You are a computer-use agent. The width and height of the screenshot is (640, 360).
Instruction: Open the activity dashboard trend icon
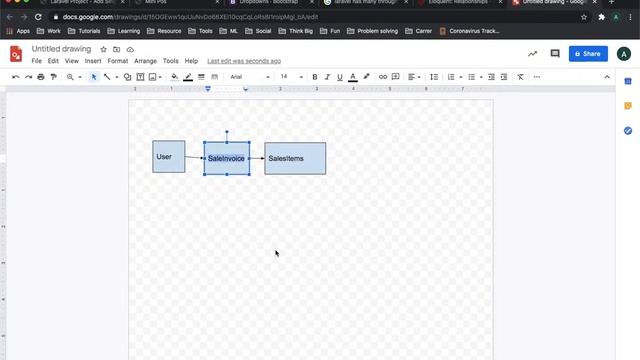point(532,53)
